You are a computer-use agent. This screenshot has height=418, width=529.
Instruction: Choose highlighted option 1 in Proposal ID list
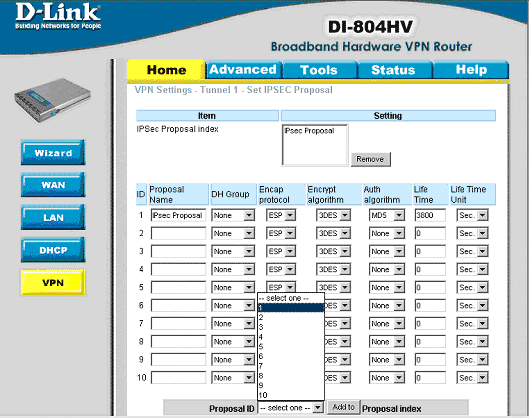[291, 308]
